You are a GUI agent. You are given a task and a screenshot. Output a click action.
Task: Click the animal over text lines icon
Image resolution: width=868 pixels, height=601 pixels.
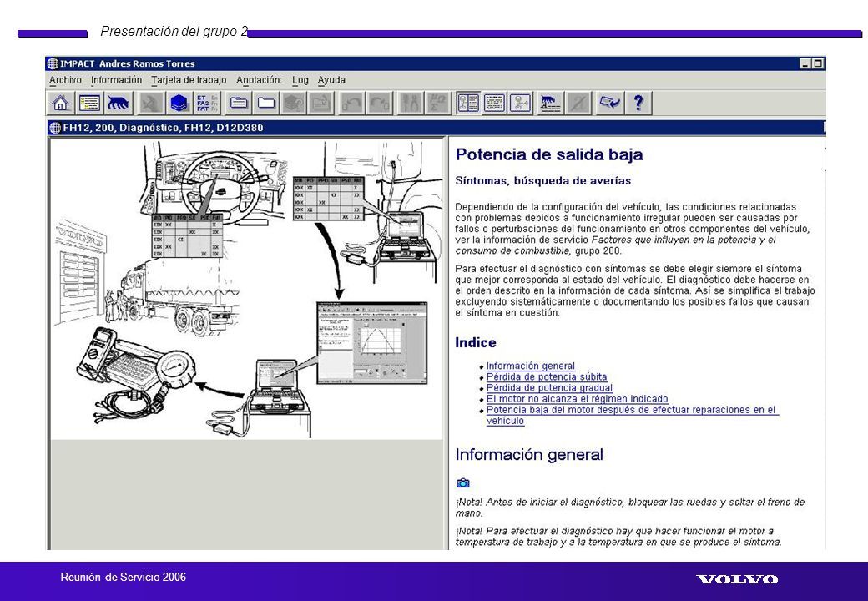click(550, 103)
